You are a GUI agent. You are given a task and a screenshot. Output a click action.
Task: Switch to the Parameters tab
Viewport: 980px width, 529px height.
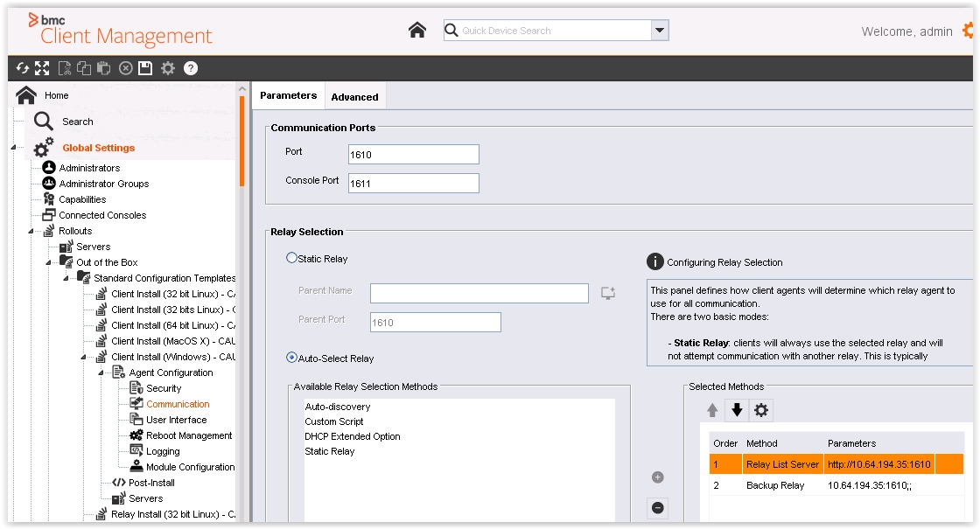(x=288, y=96)
